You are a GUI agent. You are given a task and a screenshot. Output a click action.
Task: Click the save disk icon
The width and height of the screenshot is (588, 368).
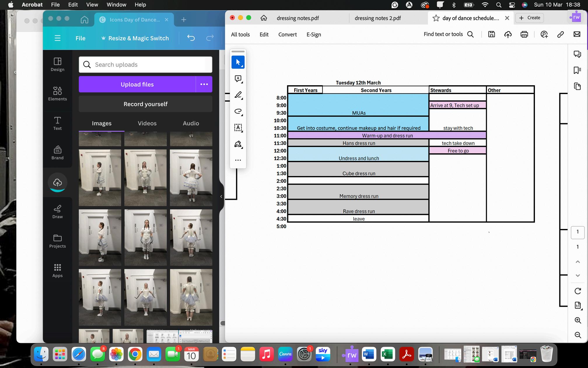click(491, 34)
